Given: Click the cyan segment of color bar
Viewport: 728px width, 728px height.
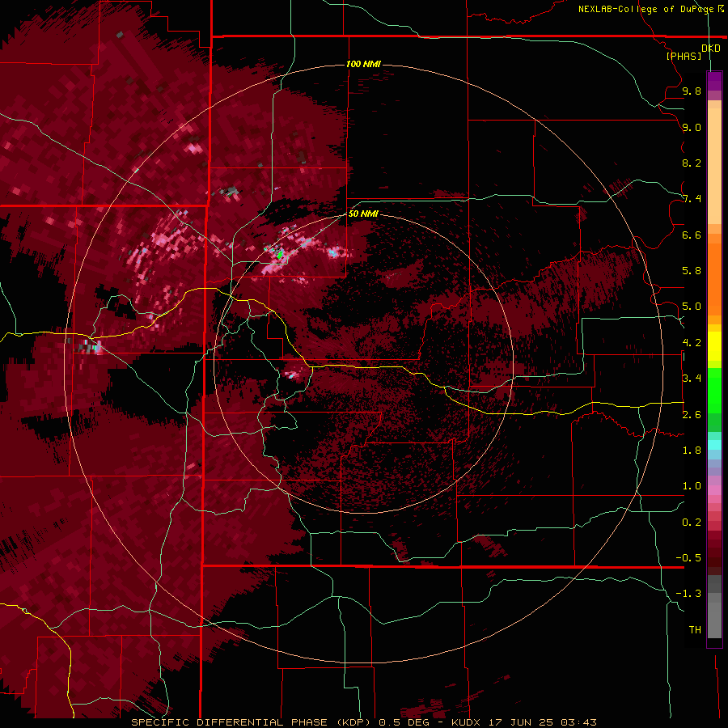Looking at the screenshot, I should point(714,445).
